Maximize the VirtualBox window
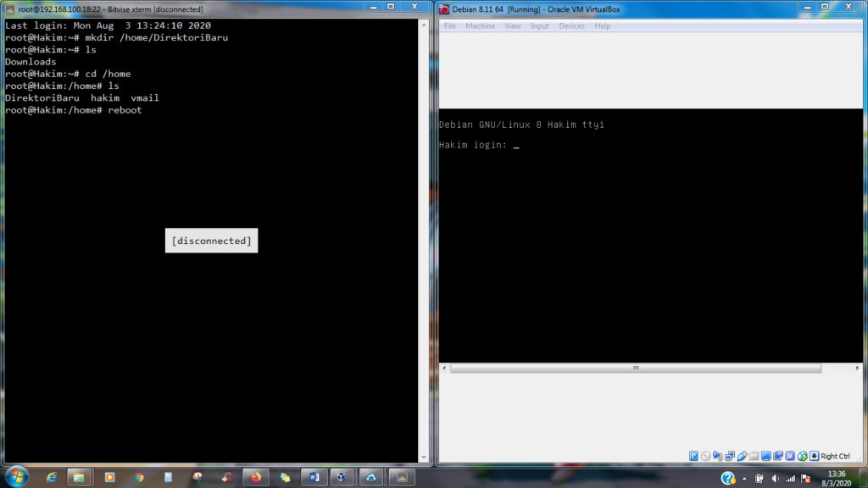868x488 pixels. (825, 7)
